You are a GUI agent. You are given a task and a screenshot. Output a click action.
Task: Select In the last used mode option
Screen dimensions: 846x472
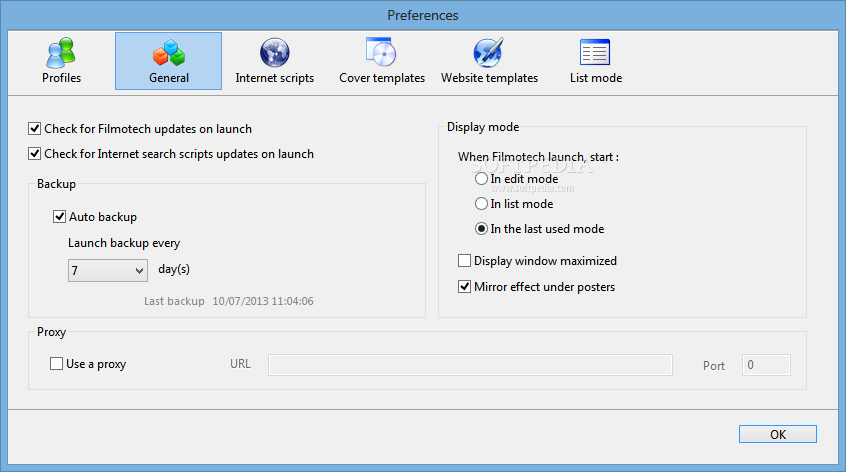pyautogui.click(x=481, y=229)
